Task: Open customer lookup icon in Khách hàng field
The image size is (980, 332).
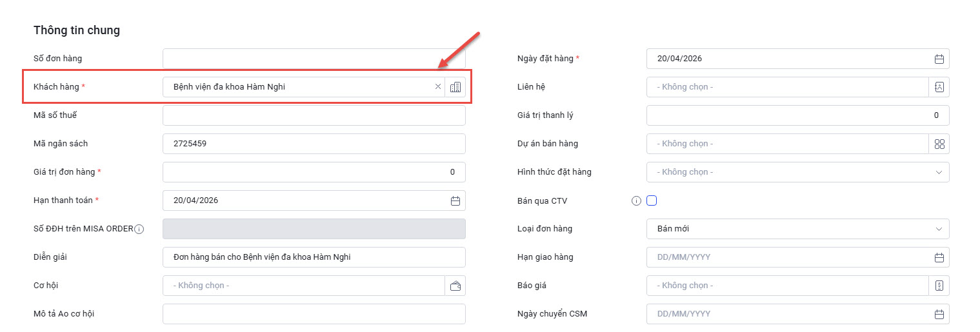Action: (x=455, y=87)
